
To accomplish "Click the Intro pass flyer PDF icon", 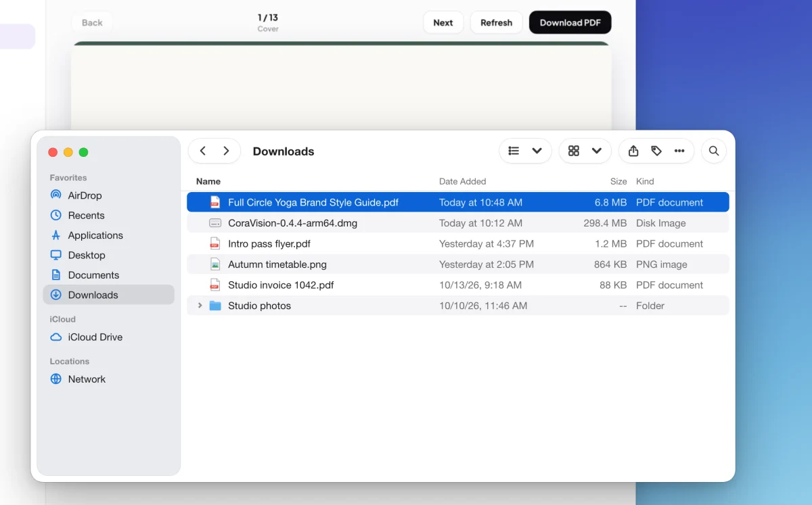I will point(215,243).
